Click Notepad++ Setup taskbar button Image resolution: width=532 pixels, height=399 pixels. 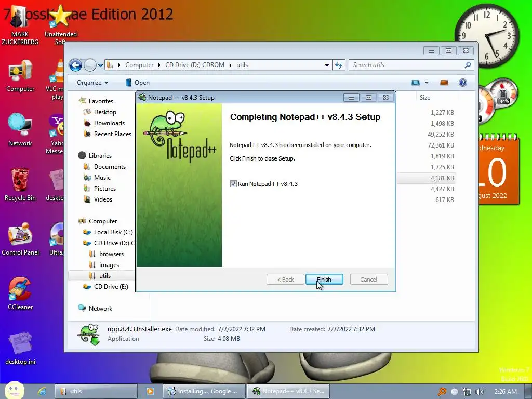[x=288, y=391]
